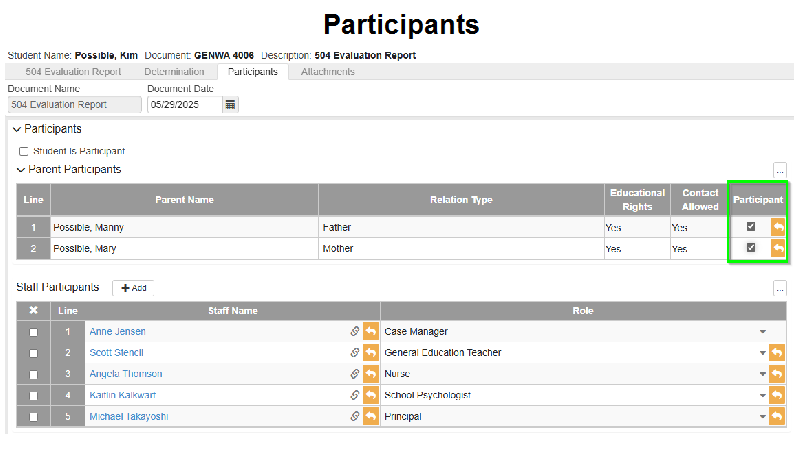Click the link icon next to Scott Stencil
800x450 pixels.
(355, 353)
